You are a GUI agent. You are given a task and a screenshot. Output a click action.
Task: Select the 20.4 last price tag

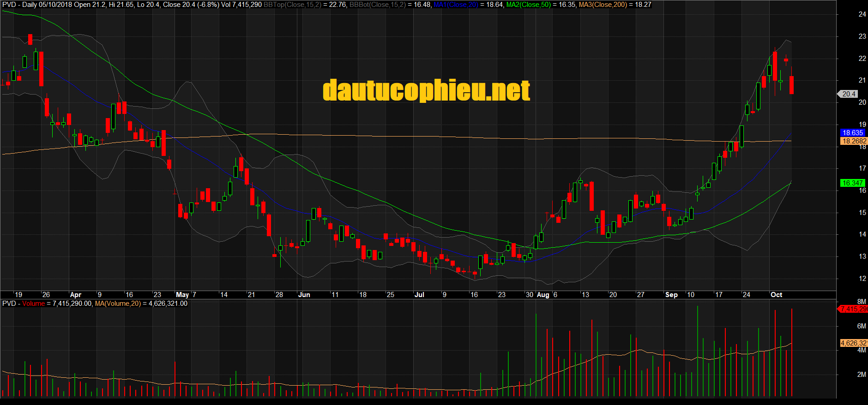pos(849,94)
